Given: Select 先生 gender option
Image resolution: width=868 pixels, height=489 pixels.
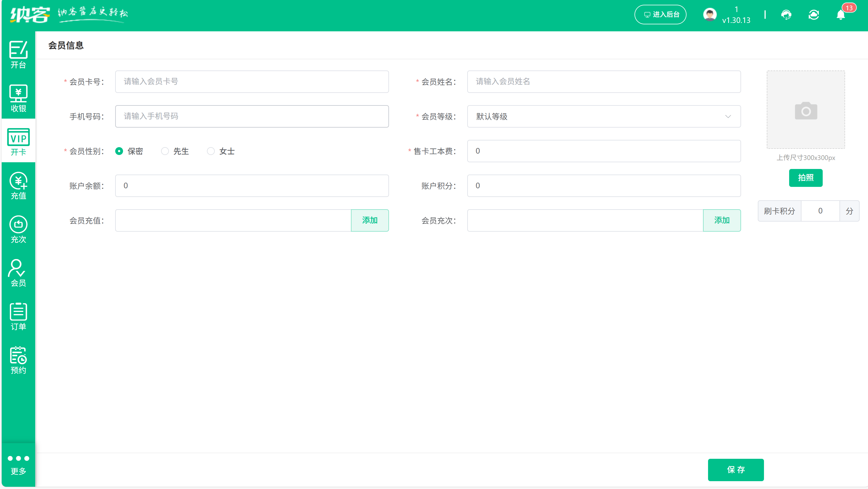Looking at the screenshot, I should [x=165, y=151].
